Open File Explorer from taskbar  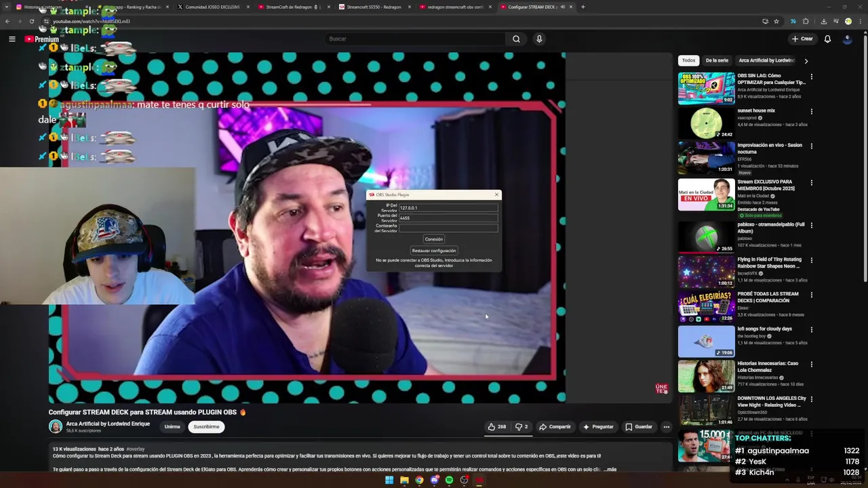[404, 481]
